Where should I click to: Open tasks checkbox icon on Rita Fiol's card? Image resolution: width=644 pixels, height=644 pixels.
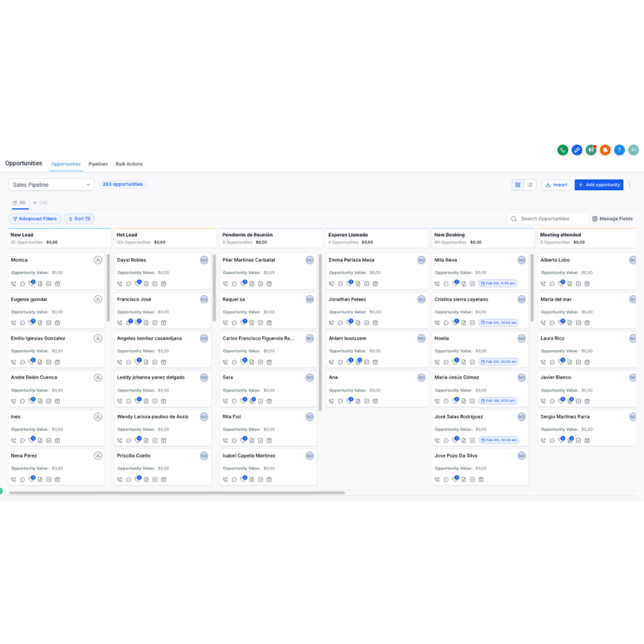click(x=261, y=440)
